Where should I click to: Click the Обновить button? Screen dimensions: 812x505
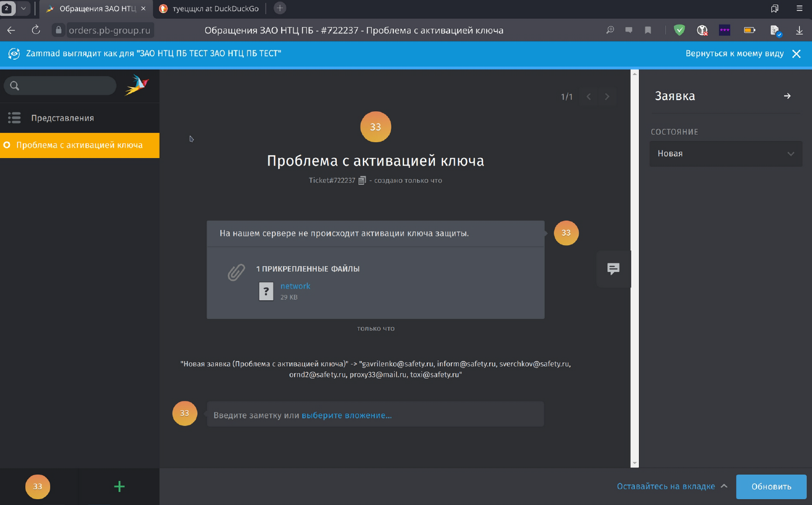[771, 486]
